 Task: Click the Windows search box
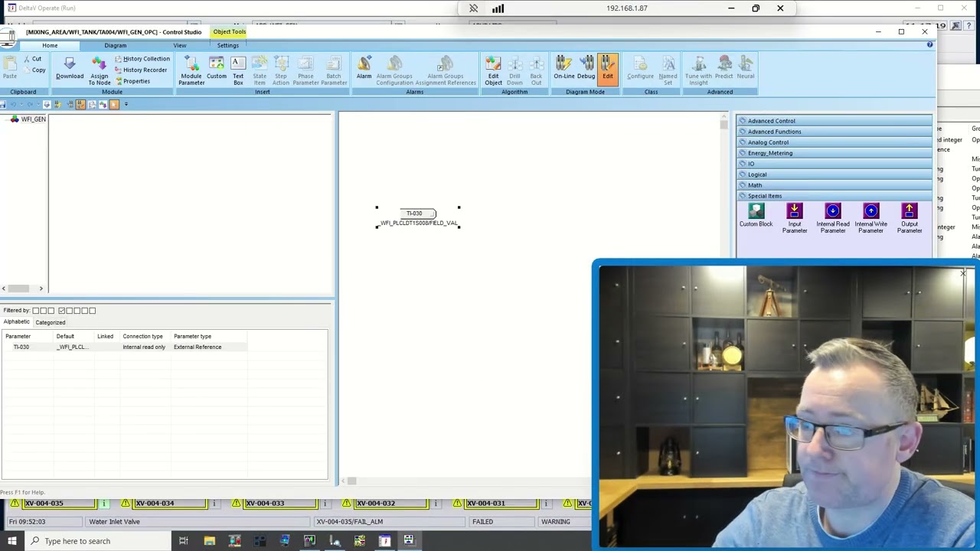click(x=98, y=541)
